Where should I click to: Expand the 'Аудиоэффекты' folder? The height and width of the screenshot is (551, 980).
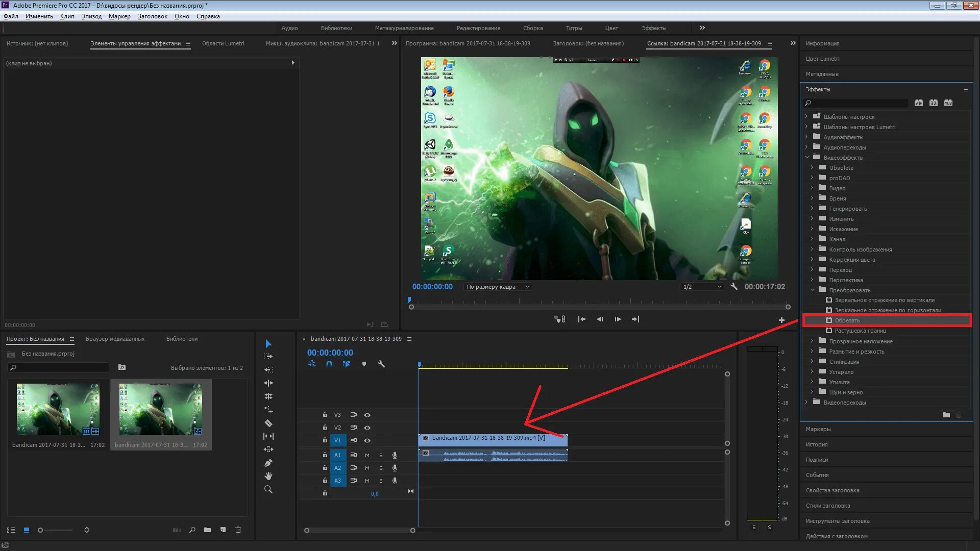point(806,137)
